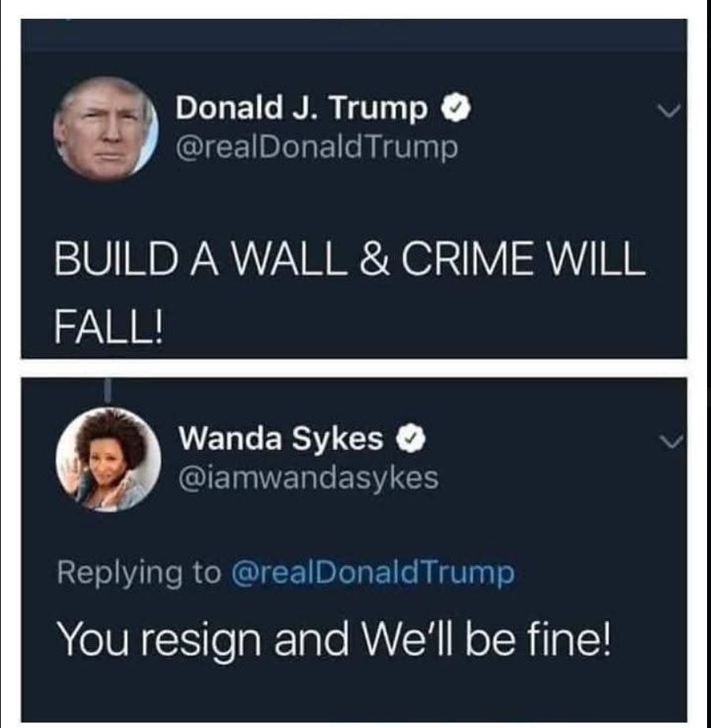
Task: Open the gray @realDonaldTrump handle under Trump's name
Action: (317, 148)
